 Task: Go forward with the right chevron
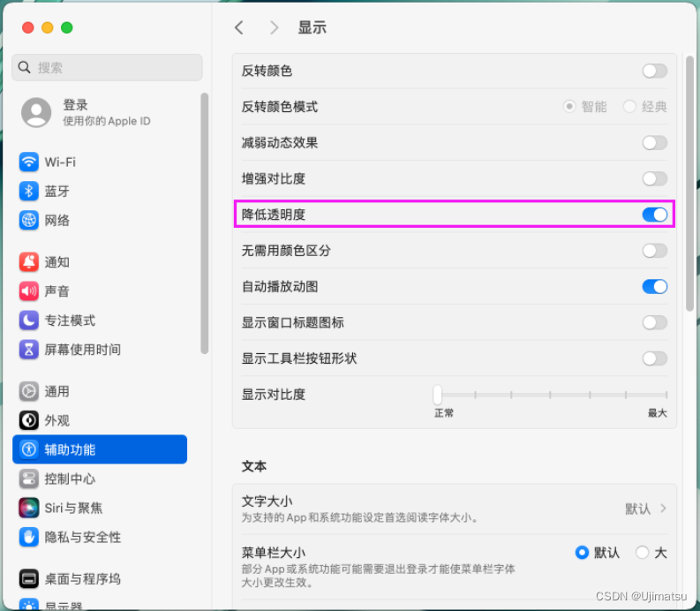click(275, 27)
